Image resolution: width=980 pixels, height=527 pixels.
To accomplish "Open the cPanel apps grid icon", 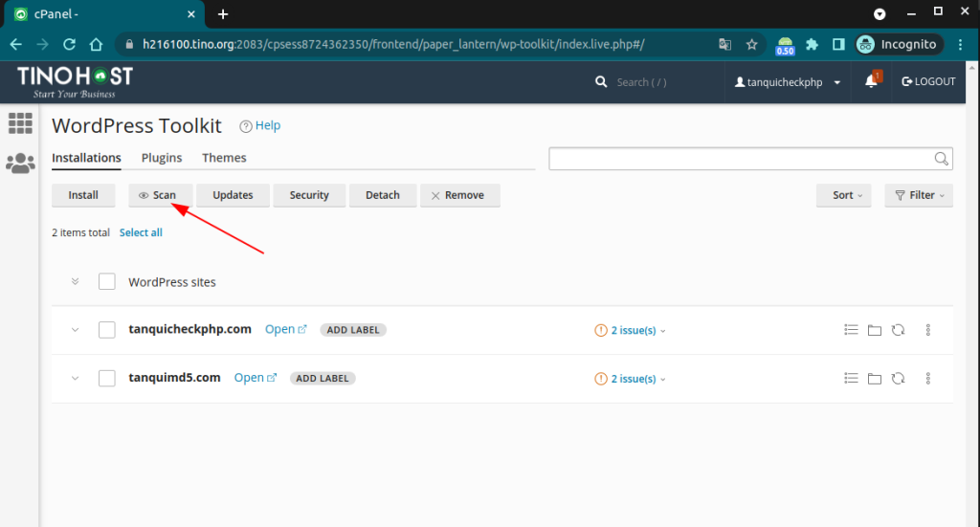I will 20,123.
